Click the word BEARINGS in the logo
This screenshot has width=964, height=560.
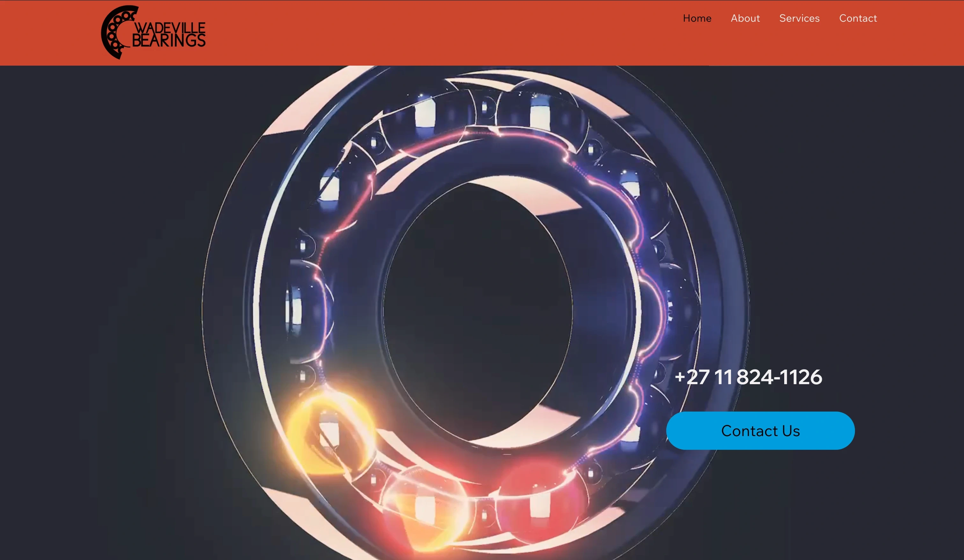coord(169,40)
